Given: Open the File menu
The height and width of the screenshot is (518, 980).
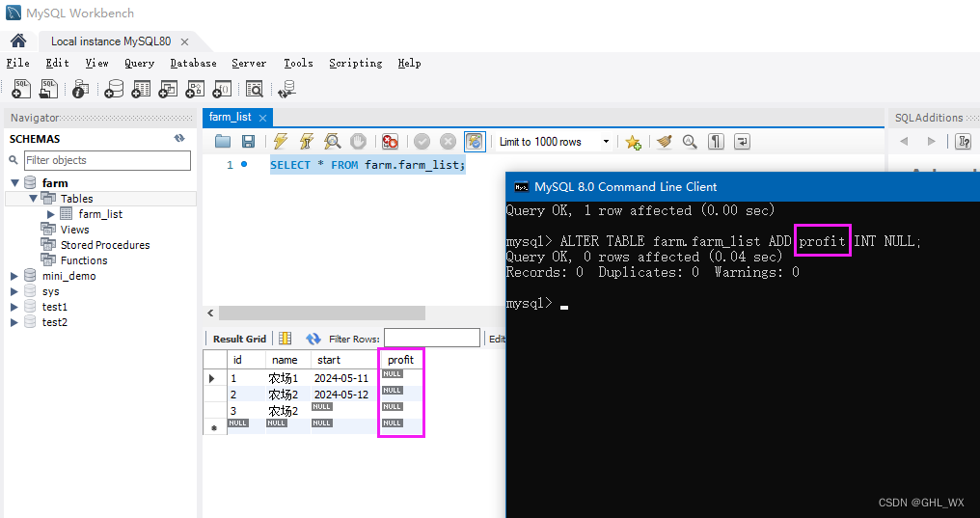Looking at the screenshot, I should click(18, 63).
